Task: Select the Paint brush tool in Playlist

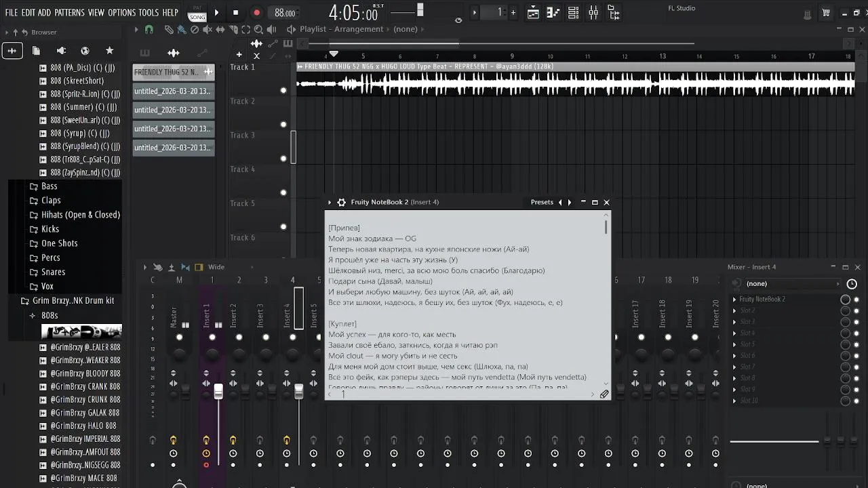Action: [x=182, y=29]
